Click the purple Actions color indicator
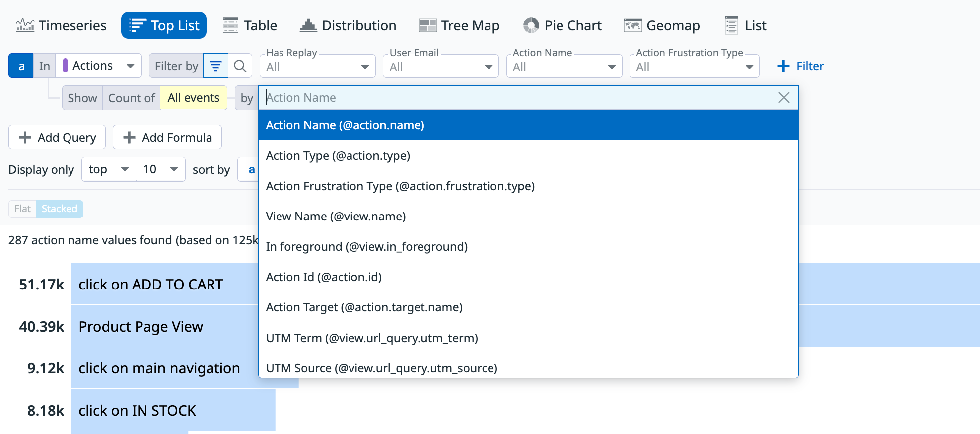The width and height of the screenshot is (980, 434). 65,66
